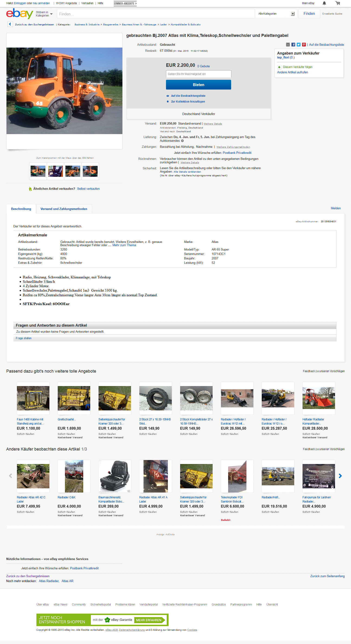Open the shopping cart icon
Screen dimensions: 351x644
338,3
